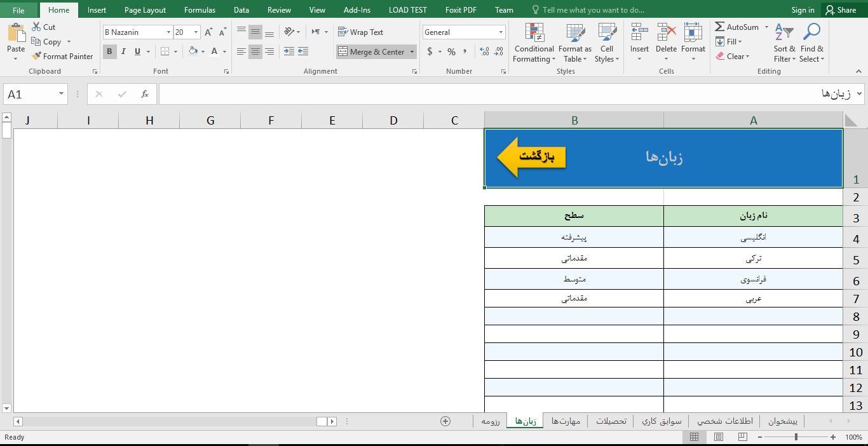Apply Accounting dollar format
Screen dimensions: 868x446
tap(430, 51)
